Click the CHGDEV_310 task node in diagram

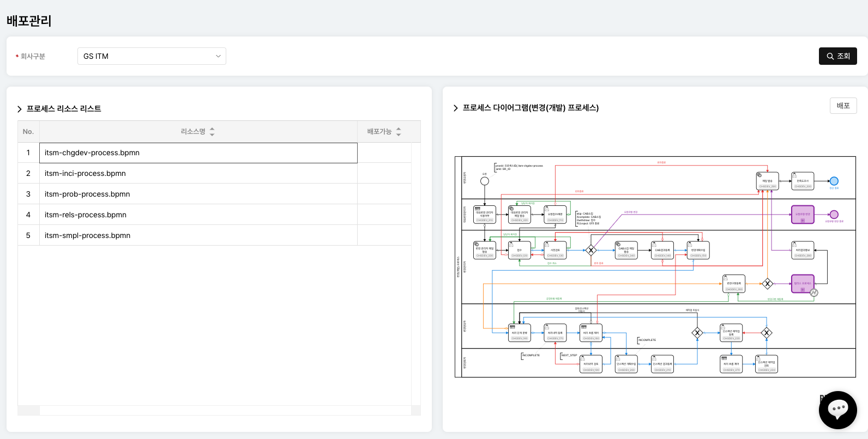tap(484, 215)
